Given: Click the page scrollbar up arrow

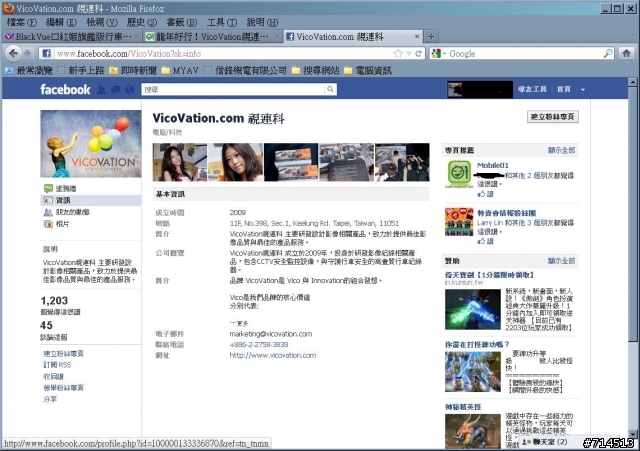Looking at the screenshot, I should (632, 82).
